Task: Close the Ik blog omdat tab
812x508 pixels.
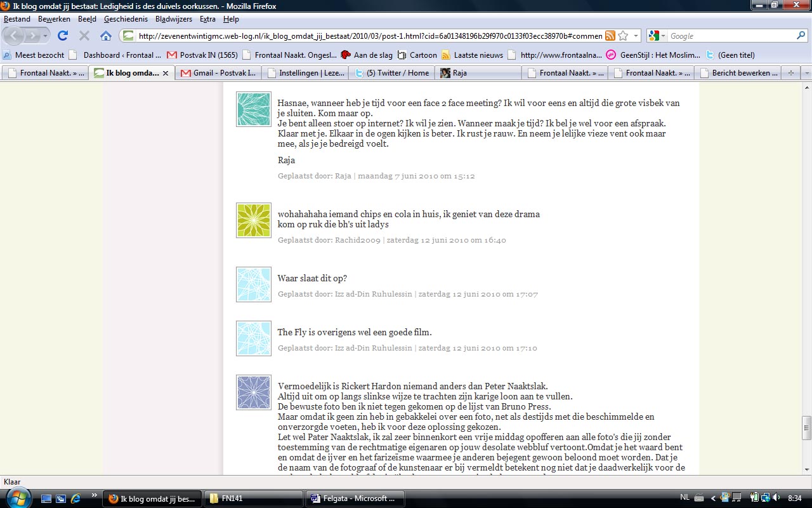Action: tap(166, 73)
